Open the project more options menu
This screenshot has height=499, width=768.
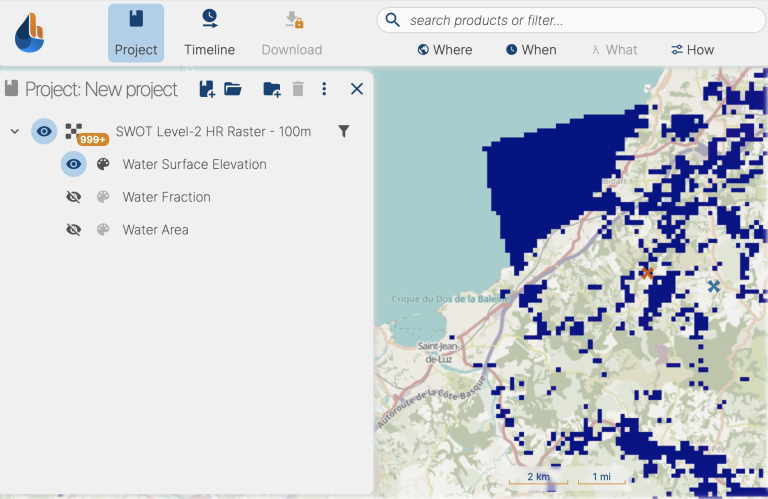324,89
